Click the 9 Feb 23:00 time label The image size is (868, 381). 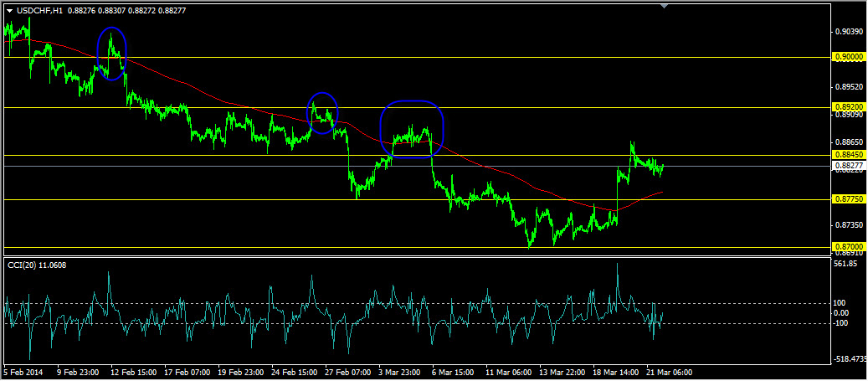tap(78, 372)
